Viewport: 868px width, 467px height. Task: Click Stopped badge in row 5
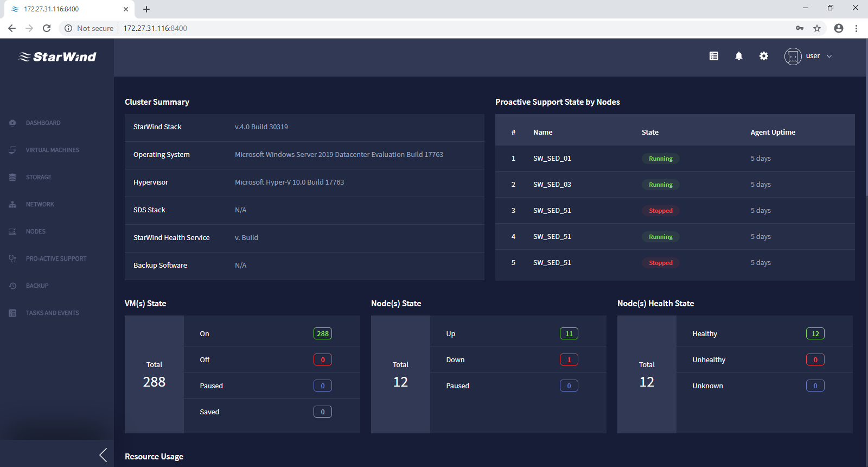(x=661, y=263)
